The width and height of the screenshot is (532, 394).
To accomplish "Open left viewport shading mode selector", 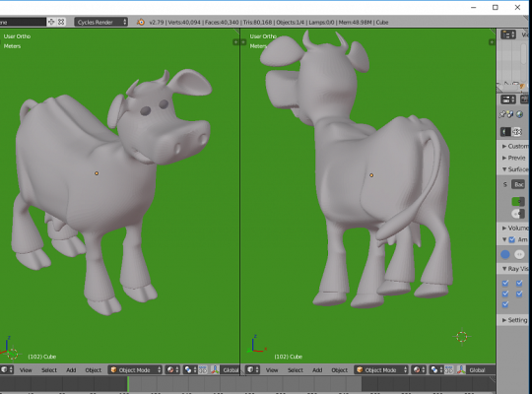I will point(172,370).
